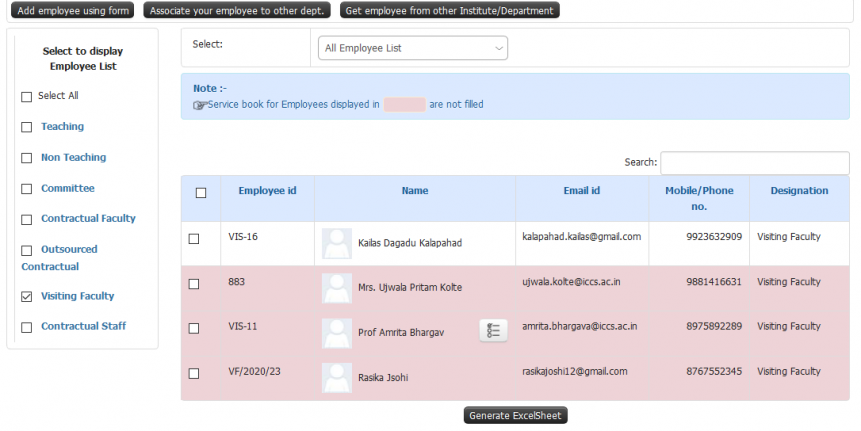Click Get employee from other Institute/Department
Image resolution: width=861 pixels, height=431 pixels.
(x=450, y=10)
